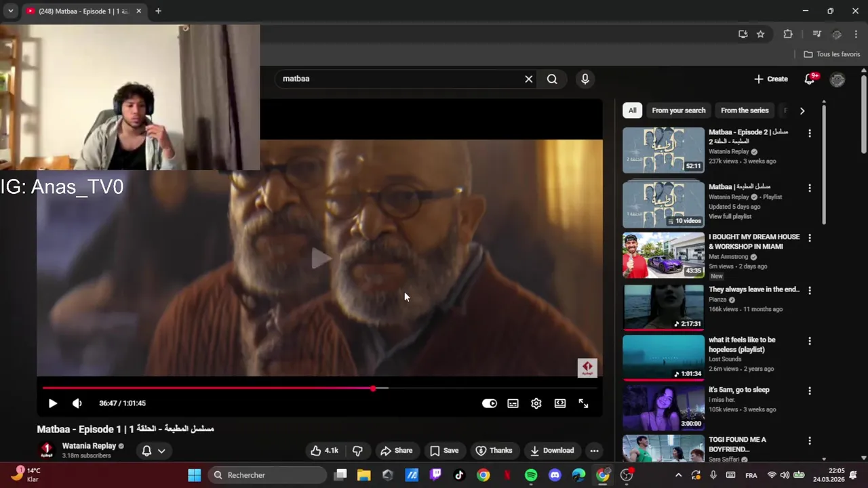Open the Watania Replay channel name
The image size is (868, 488).
click(89, 446)
